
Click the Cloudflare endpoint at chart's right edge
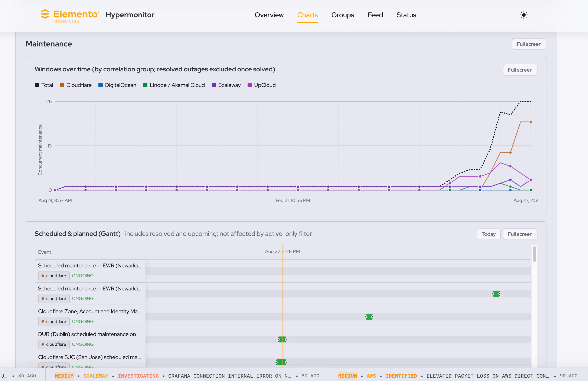click(530, 122)
